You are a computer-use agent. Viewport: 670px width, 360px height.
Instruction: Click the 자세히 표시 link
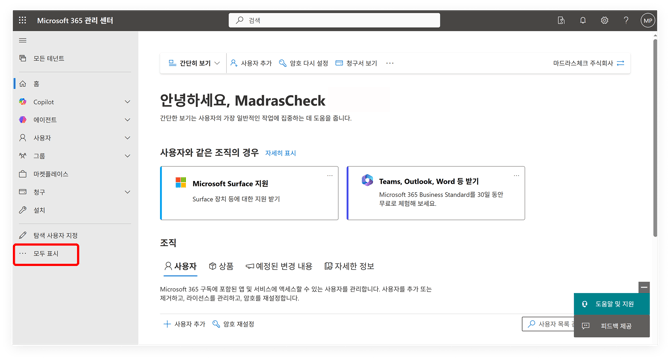281,153
